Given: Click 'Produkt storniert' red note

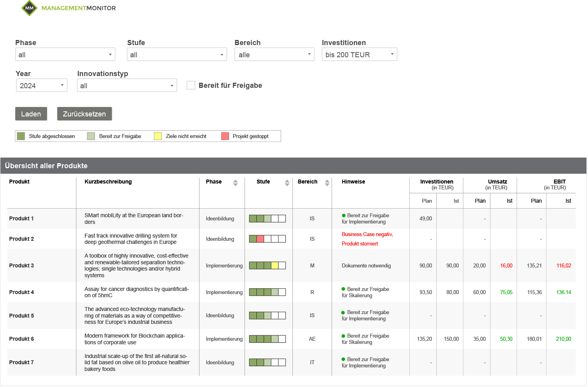Looking at the screenshot, I should pos(360,243).
